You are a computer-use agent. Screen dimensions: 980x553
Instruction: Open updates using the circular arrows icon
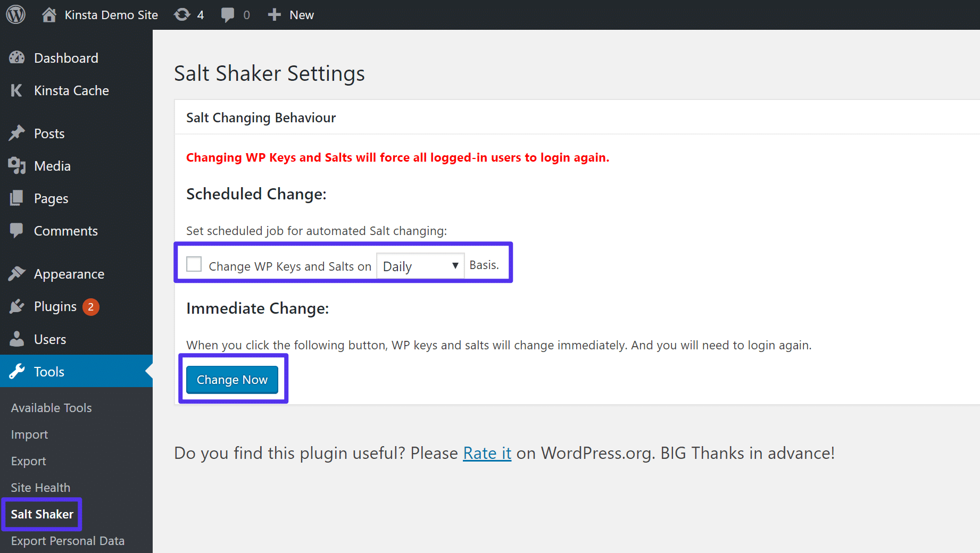[x=181, y=14]
